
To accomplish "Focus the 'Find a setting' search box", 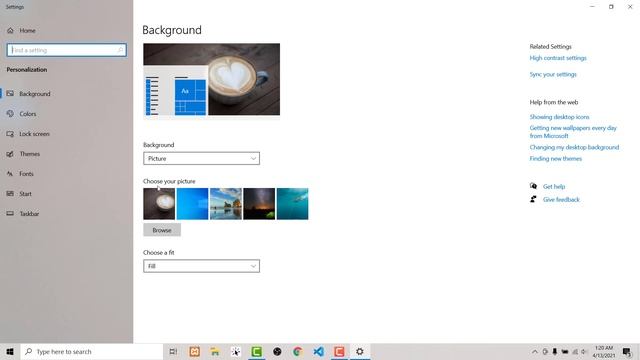I will (x=67, y=50).
